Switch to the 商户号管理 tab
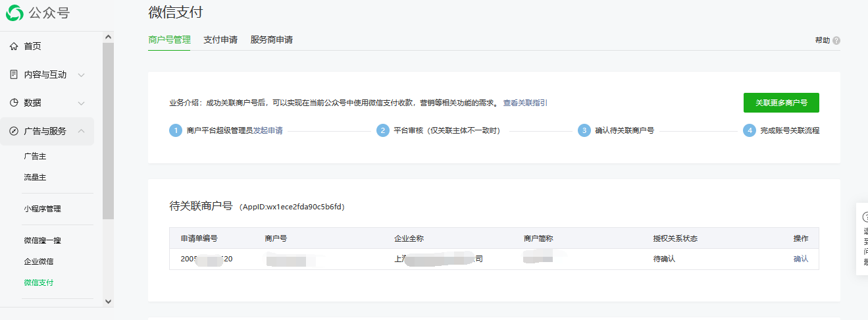Viewport: 868px width, 320px height. 169,40
